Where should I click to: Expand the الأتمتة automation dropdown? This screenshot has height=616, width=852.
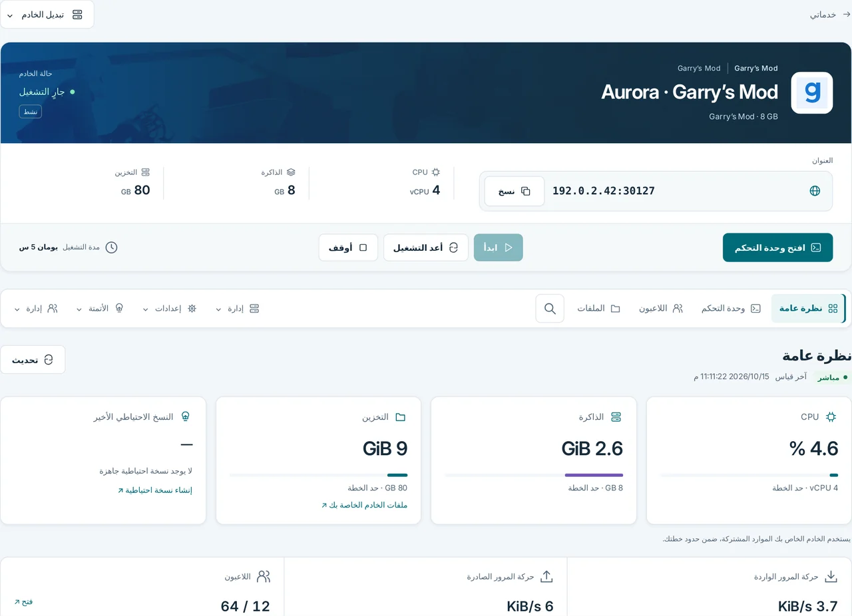coord(101,309)
